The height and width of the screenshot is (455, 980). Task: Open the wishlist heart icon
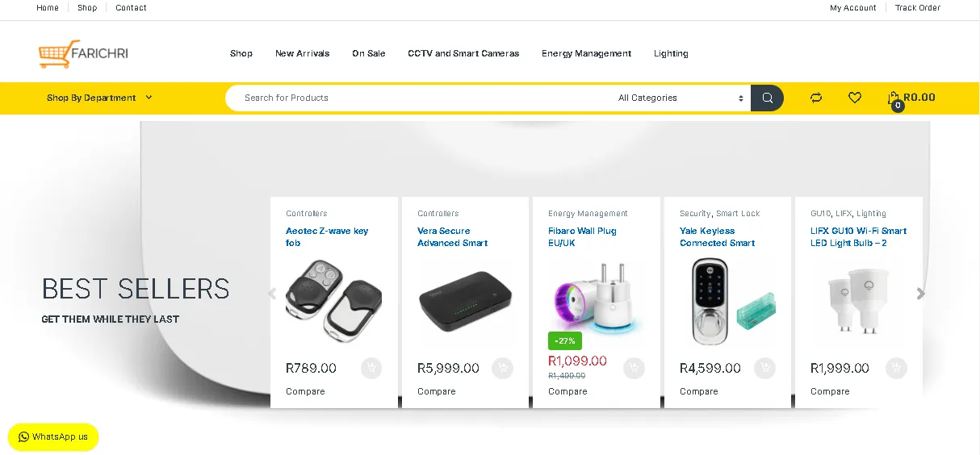point(855,98)
